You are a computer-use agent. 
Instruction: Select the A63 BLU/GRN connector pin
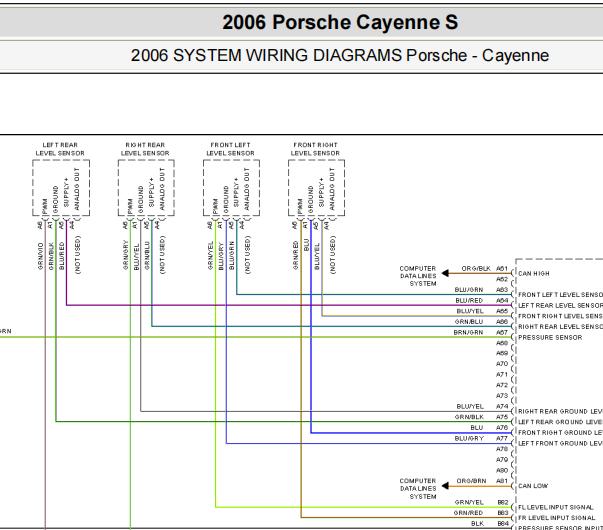(502, 290)
